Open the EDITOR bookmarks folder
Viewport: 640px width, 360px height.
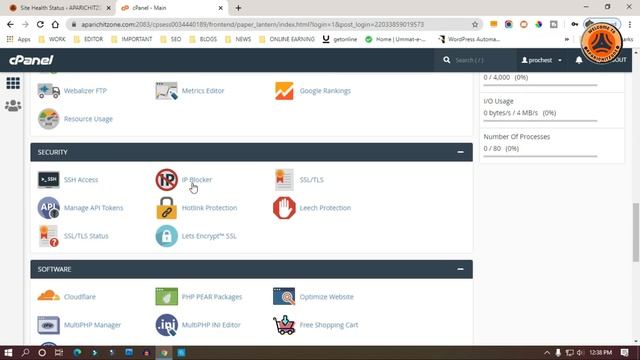point(89,39)
